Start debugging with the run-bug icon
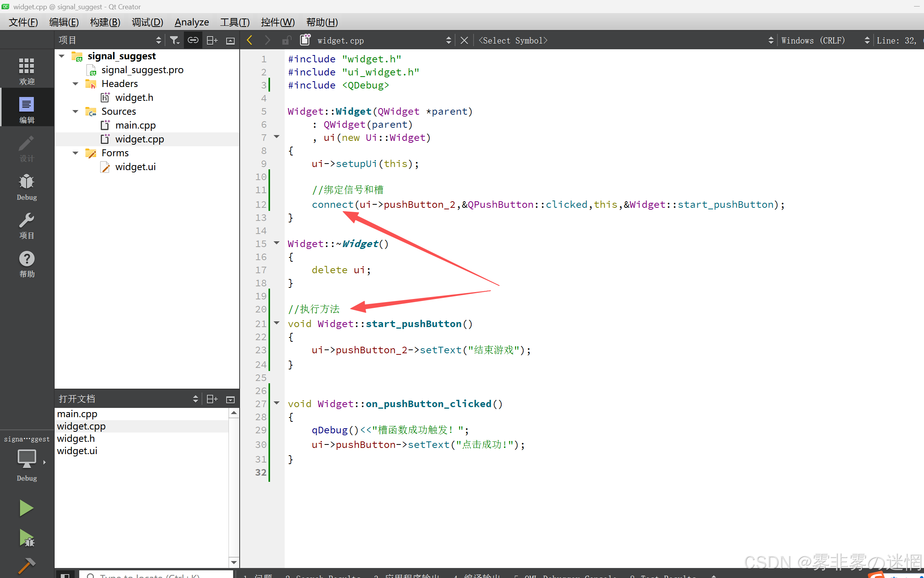This screenshot has width=924, height=578. (x=26, y=538)
